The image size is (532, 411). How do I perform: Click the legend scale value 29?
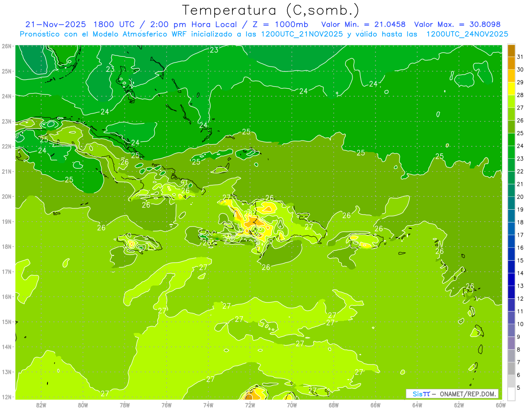tap(520, 82)
